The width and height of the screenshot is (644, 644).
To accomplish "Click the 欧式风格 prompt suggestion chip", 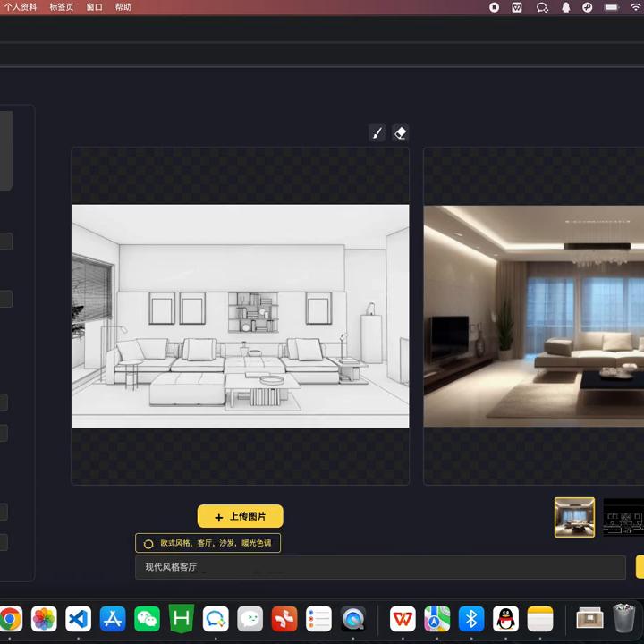I will pyautogui.click(x=208, y=543).
